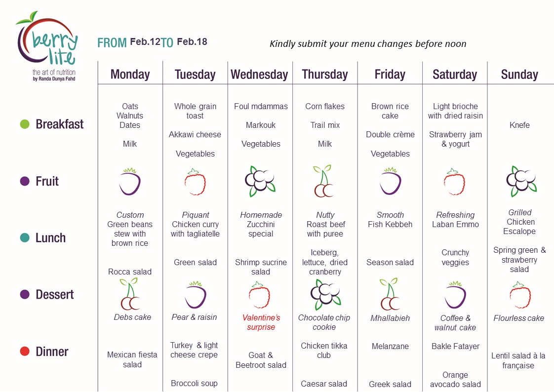Select the Monday column header
The height and width of the screenshot is (392, 554).
click(x=130, y=75)
